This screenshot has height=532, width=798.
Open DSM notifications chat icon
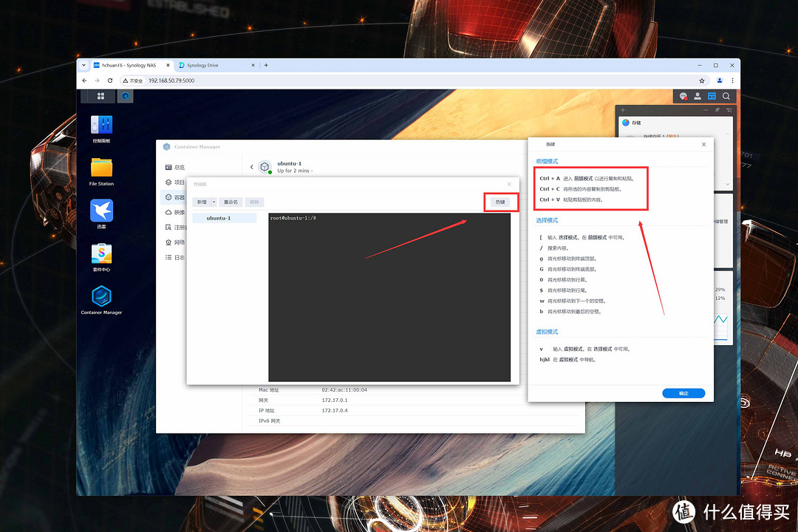point(683,96)
